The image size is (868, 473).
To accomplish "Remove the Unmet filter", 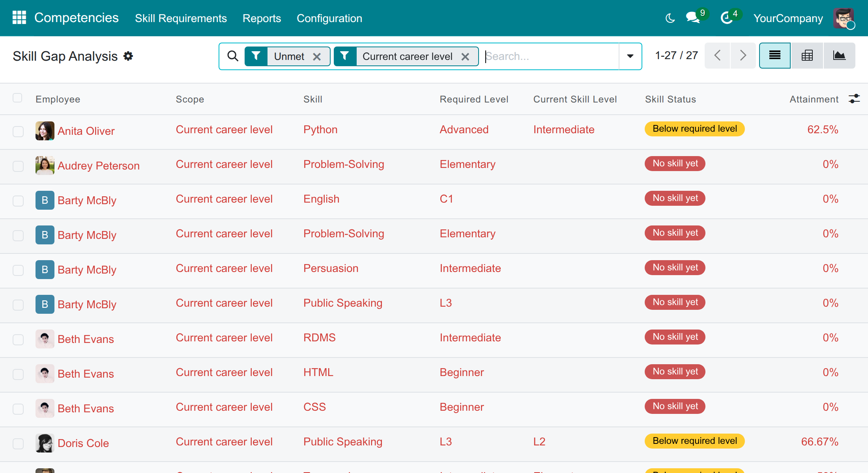I will tap(317, 57).
